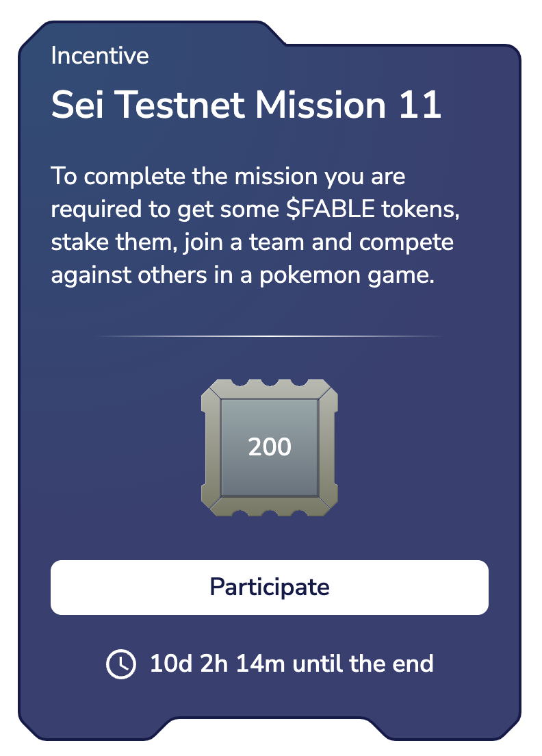Click the horizontal divider line below description
The height and width of the screenshot is (756, 542).
click(x=270, y=336)
